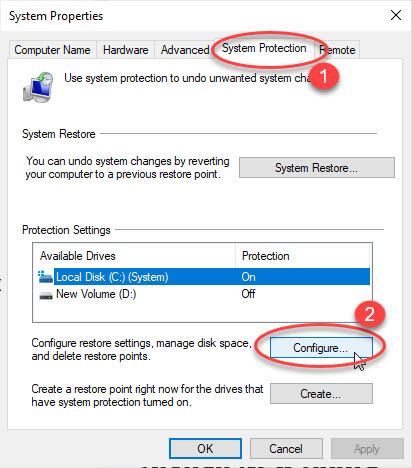This screenshot has height=468, width=412.
Task: Confirm with the OK button
Action: pos(205,449)
